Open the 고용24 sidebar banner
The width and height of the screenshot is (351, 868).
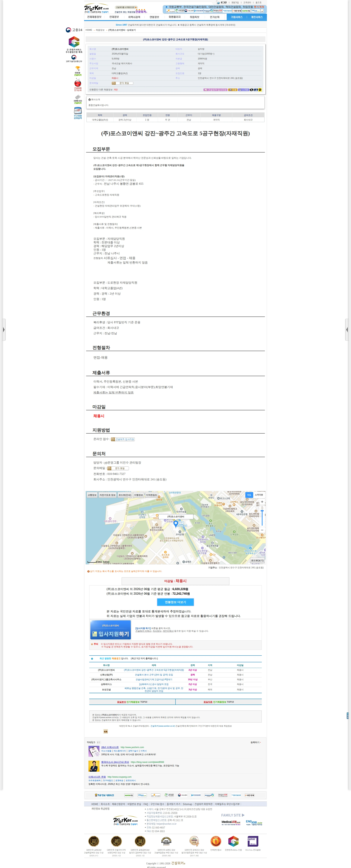[74, 30]
